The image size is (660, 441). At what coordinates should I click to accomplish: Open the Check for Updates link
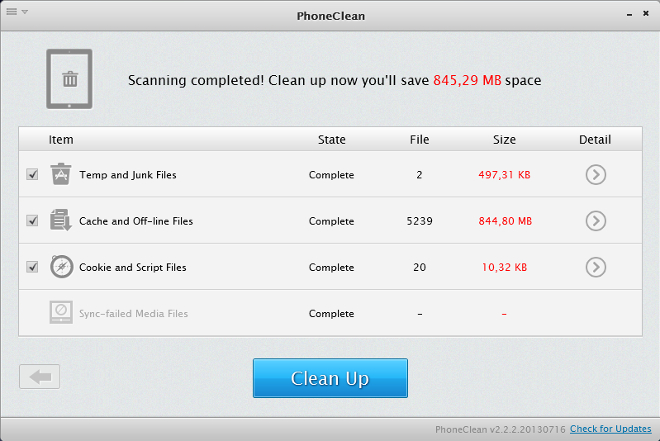611,429
